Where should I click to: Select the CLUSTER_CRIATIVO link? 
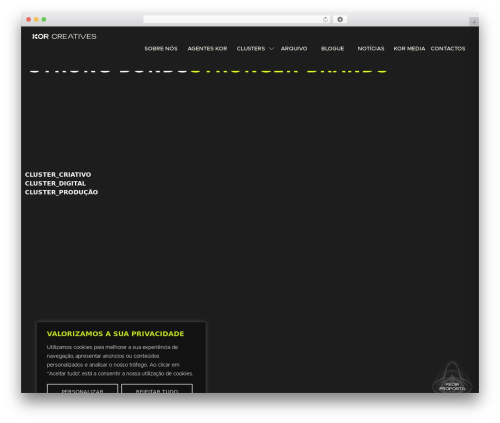click(x=58, y=175)
